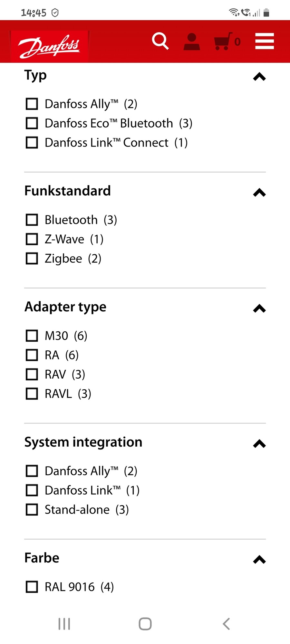The image size is (290, 644).
Task: Open the user account icon
Action: [192, 42]
